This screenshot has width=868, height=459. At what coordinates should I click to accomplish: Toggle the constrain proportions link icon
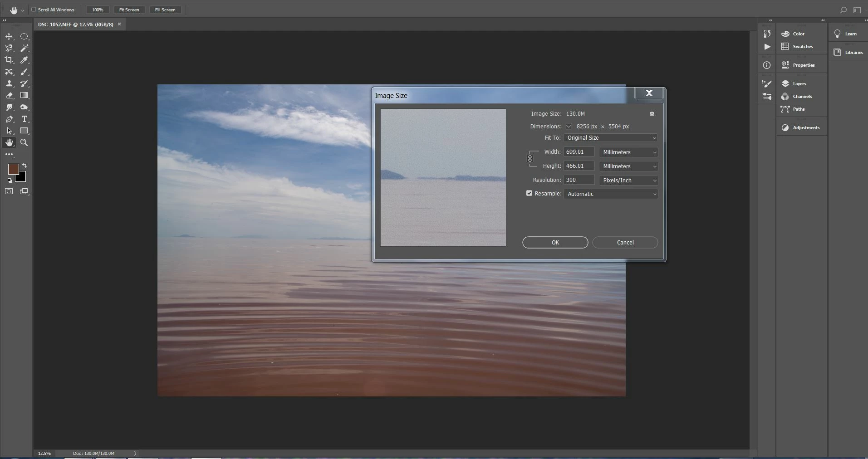tap(530, 159)
